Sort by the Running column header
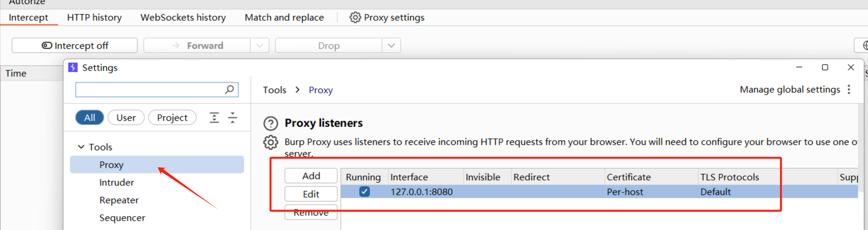The image size is (868, 230). [365, 177]
